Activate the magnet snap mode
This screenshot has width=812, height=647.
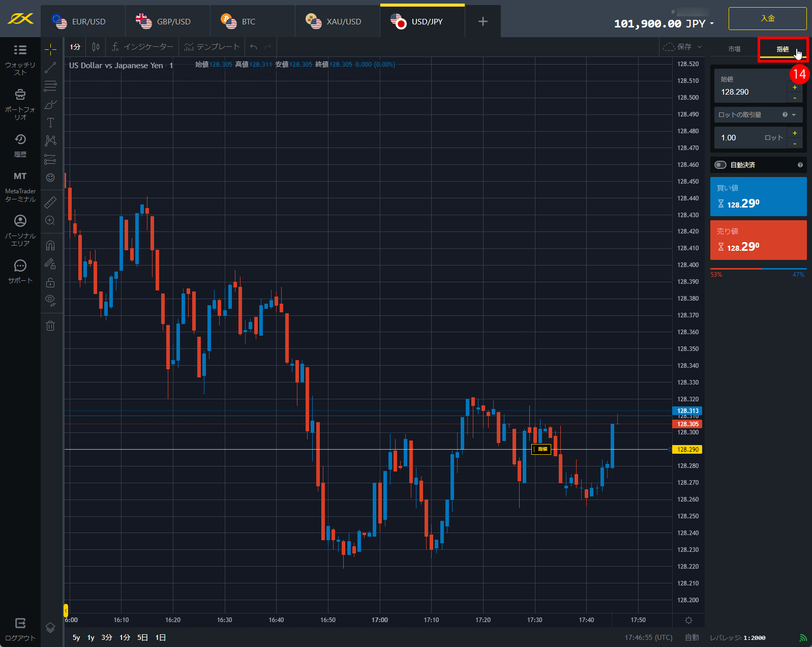coord(50,246)
